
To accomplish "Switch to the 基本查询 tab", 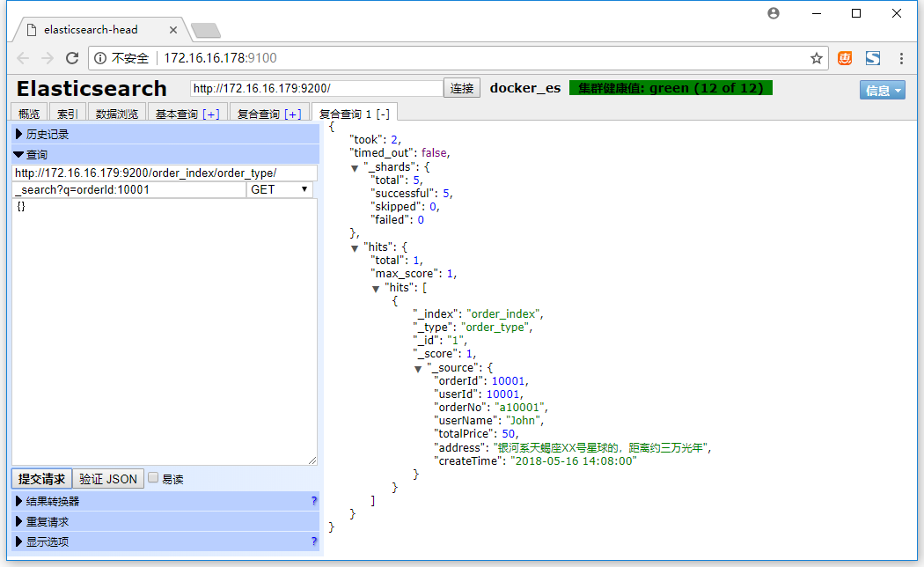I will pyautogui.click(x=187, y=114).
